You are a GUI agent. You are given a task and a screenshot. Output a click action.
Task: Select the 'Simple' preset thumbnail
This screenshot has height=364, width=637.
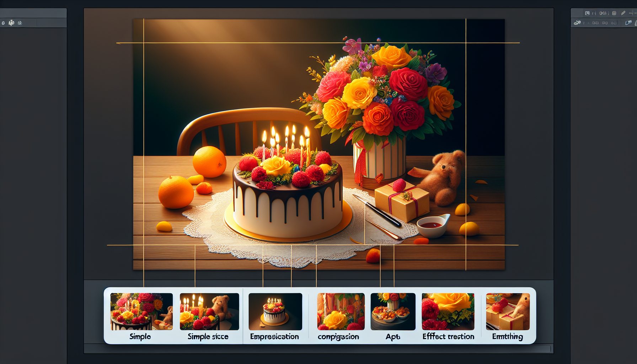141,311
